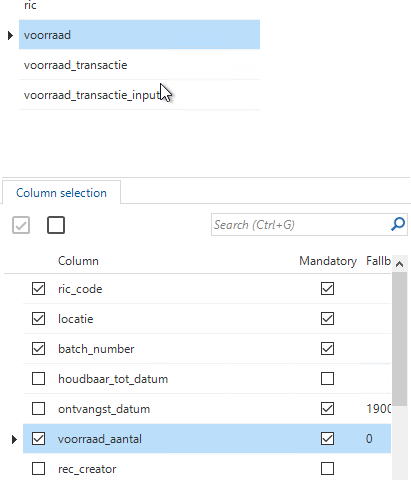411x480 pixels.
Task: Click the Column header label
Action: pos(78,261)
